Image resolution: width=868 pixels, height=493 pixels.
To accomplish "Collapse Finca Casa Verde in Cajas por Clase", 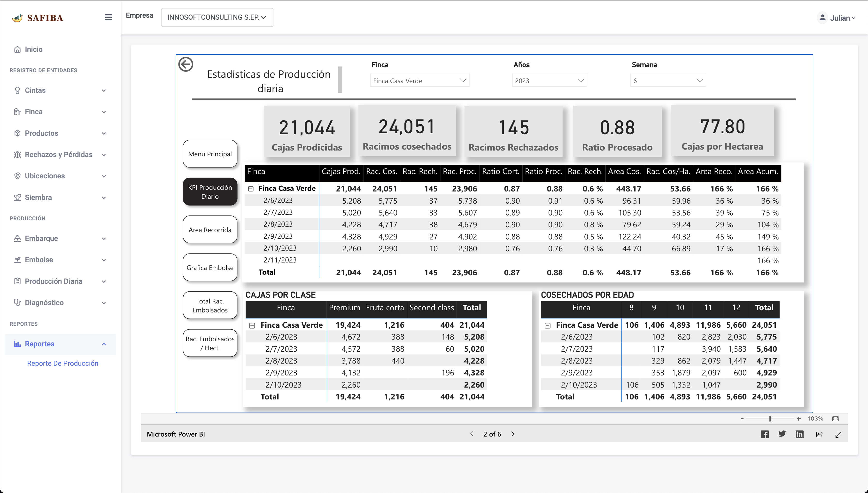I will (x=252, y=325).
